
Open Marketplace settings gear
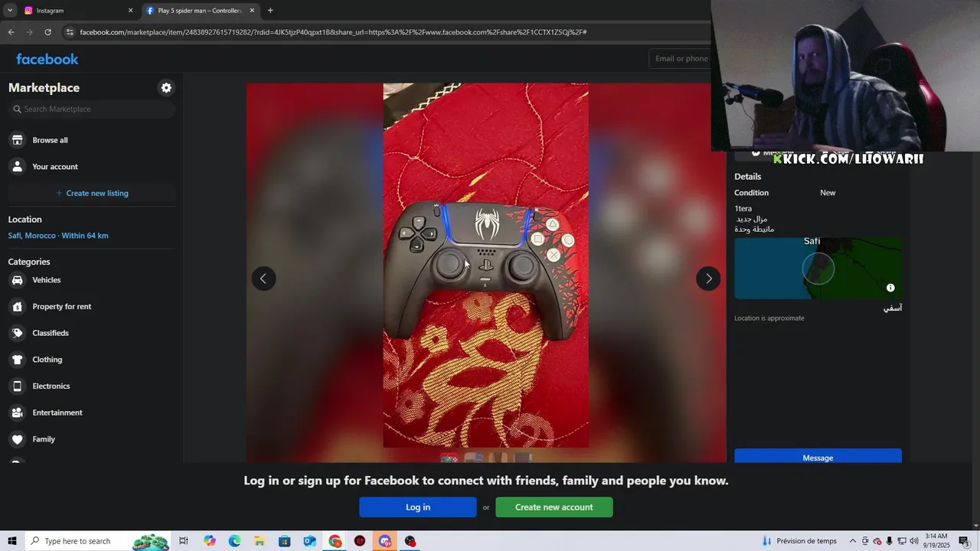coord(166,88)
